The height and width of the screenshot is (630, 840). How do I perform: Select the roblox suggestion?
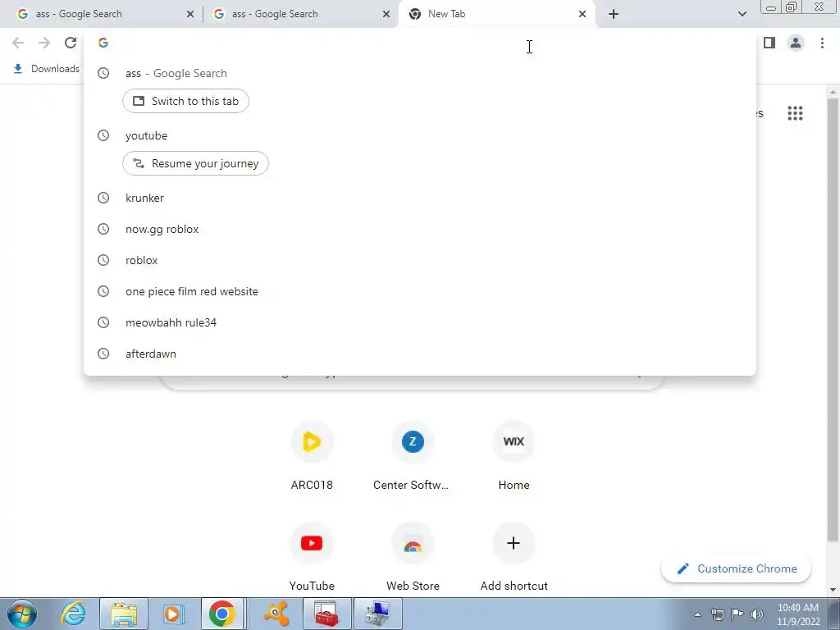point(420,260)
